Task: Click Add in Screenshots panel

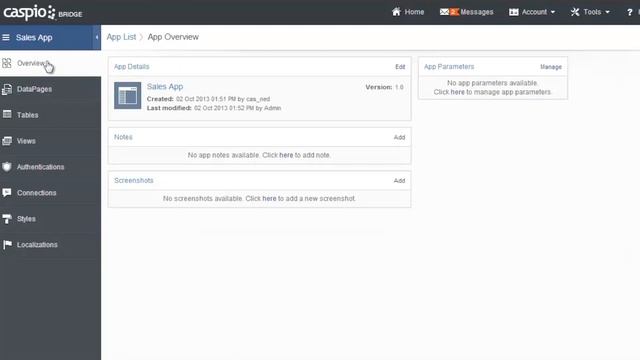Action: 399,180
